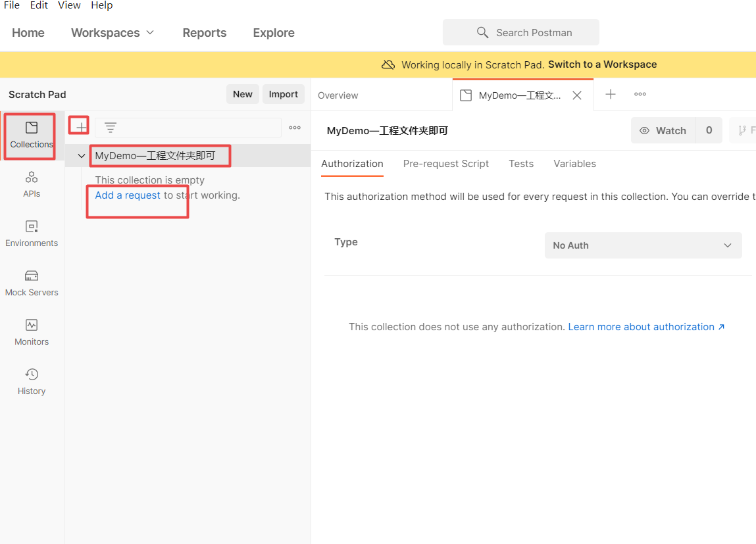Click the collections filter input field
Image resolution: width=756 pixels, height=544 pixels.
tap(188, 128)
